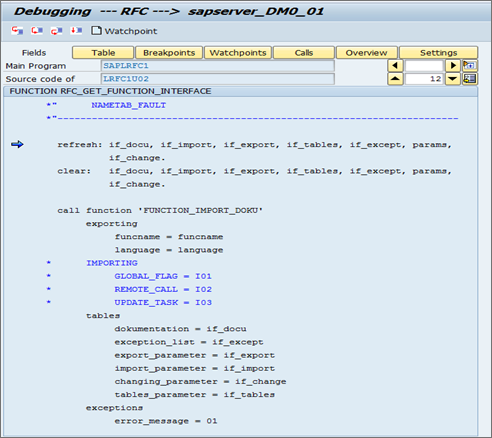Click the left arrow navigation button
Viewport: 492px width, 438px height.
(395, 65)
